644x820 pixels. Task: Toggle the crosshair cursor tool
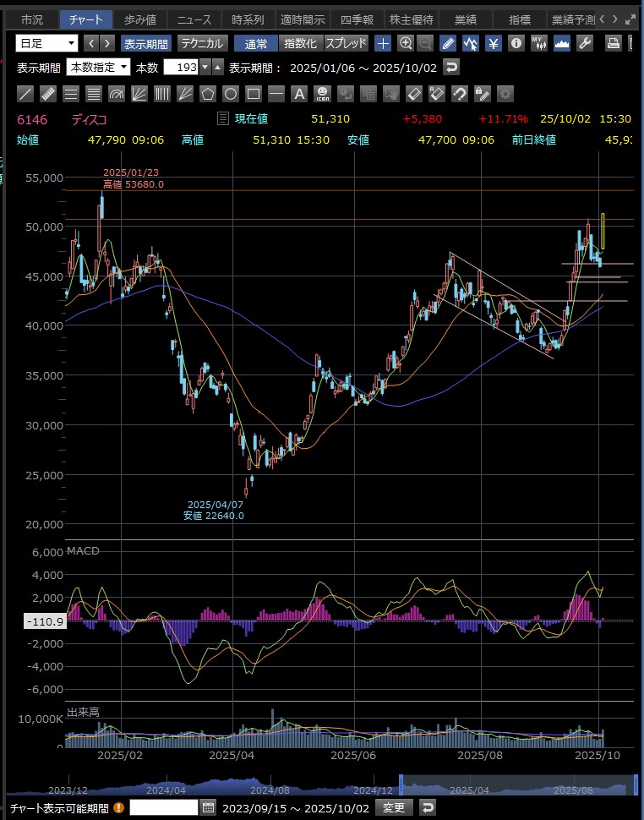[x=383, y=43]
